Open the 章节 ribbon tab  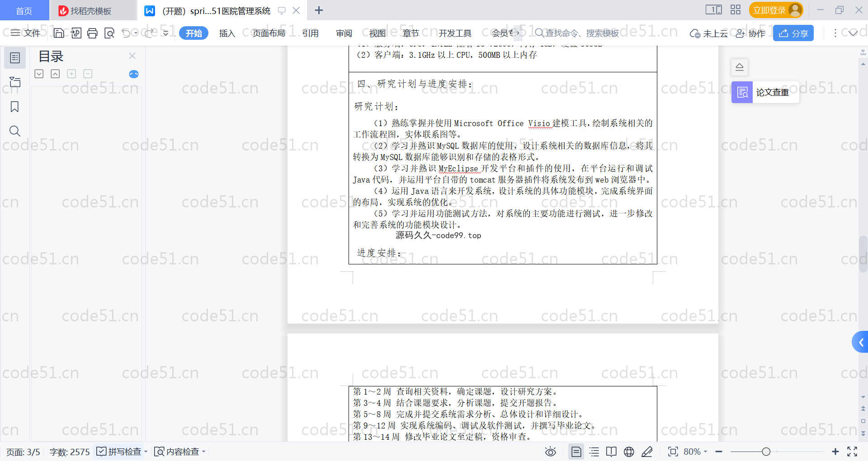tap(411, 33)
